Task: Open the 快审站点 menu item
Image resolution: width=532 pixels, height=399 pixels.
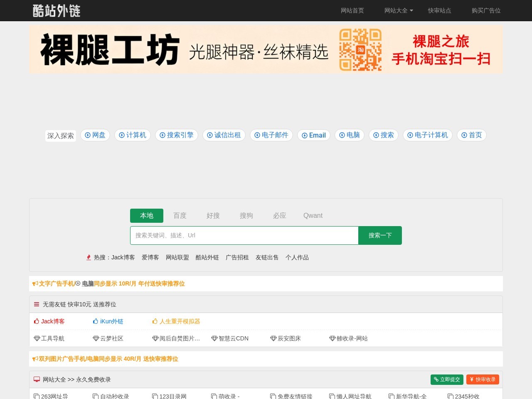Action: point(439,11)
